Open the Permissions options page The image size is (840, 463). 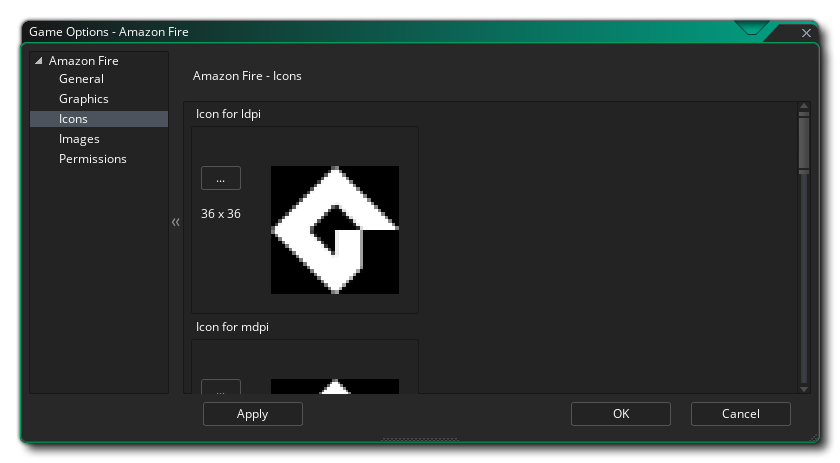[x=93, y=159]
